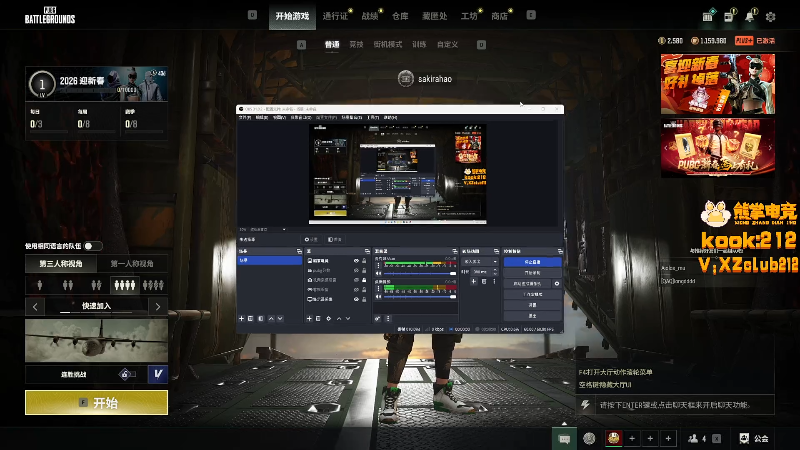
Task: Click blue stop streaming button in OBS
Action: tap(533, 262)
